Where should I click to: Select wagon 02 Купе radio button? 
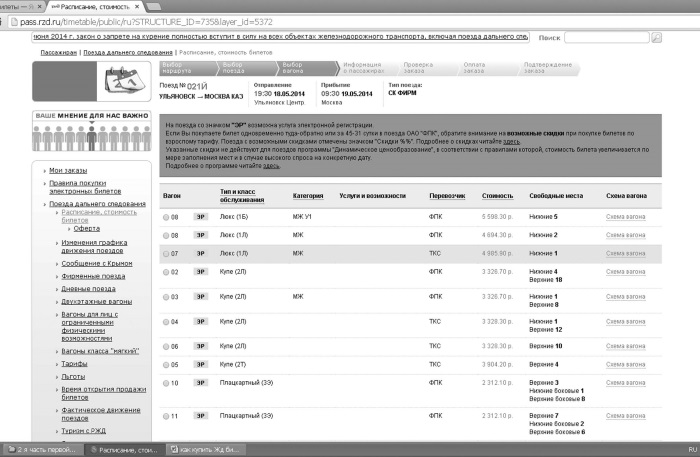click(x=166, y=272)
